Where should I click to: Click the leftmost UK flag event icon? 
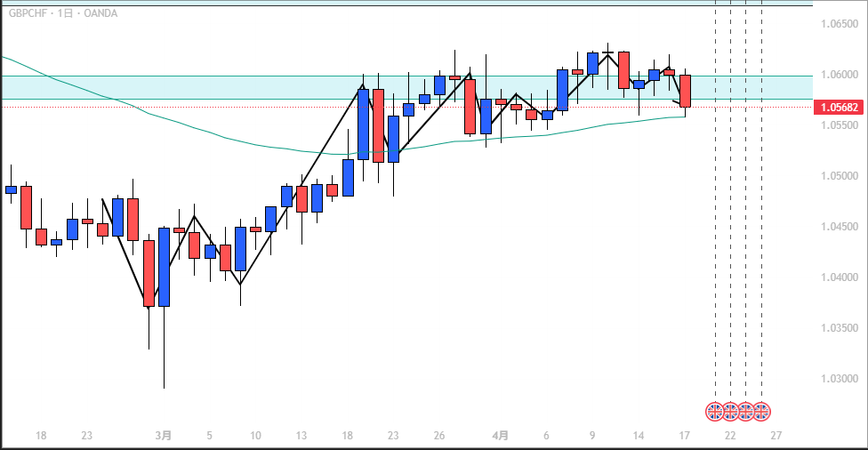[x=715, y=412]
